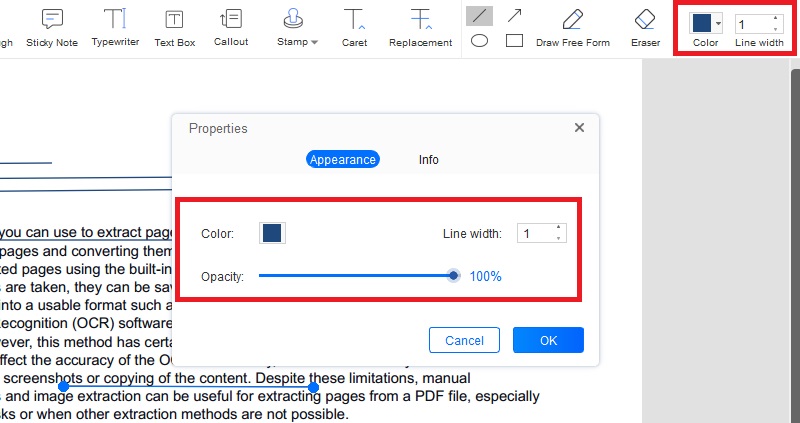Select the Typewriter tool
This screenshot has width=800, height=423.
coord(115,29)
